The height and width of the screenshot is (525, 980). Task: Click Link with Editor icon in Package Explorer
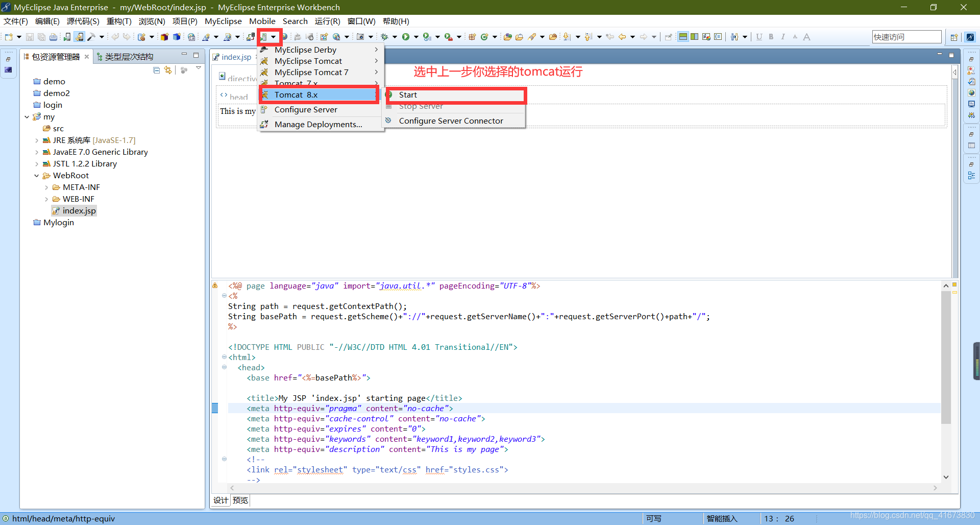[168, 70]
